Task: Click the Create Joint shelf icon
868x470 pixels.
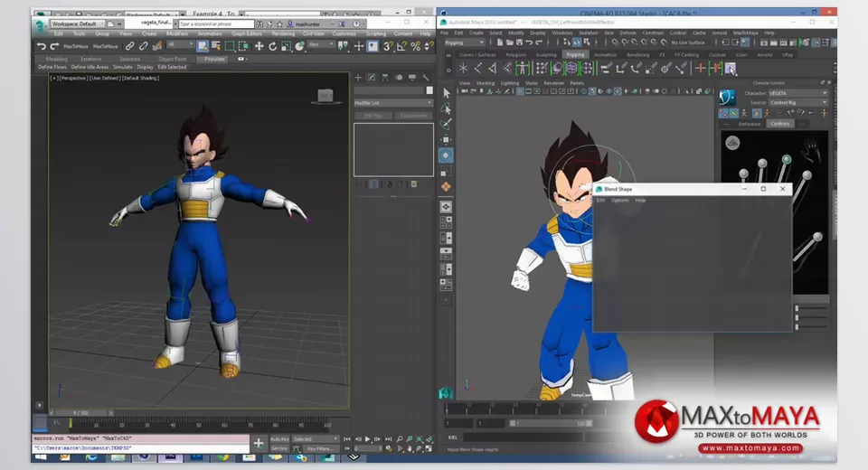Action: (x=477, y=68)
